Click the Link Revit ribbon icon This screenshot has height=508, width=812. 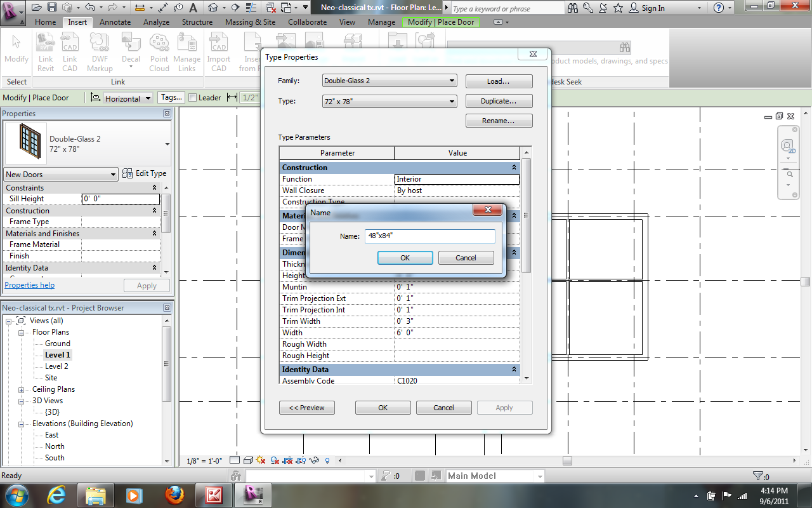[46, 53]
